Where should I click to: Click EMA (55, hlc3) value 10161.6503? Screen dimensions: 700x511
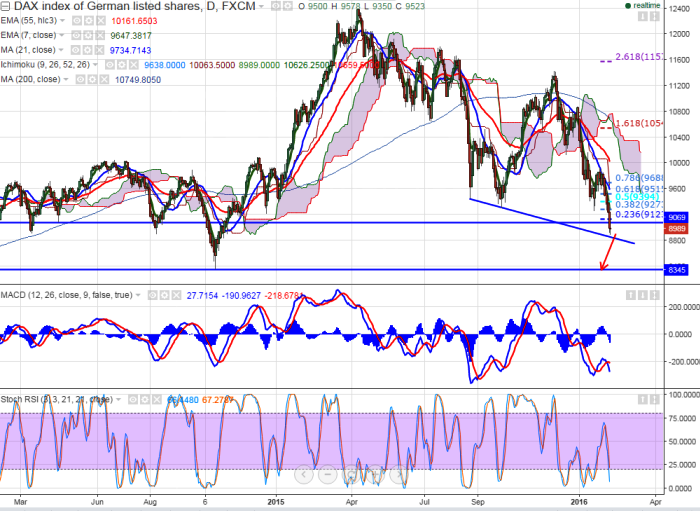134,21
